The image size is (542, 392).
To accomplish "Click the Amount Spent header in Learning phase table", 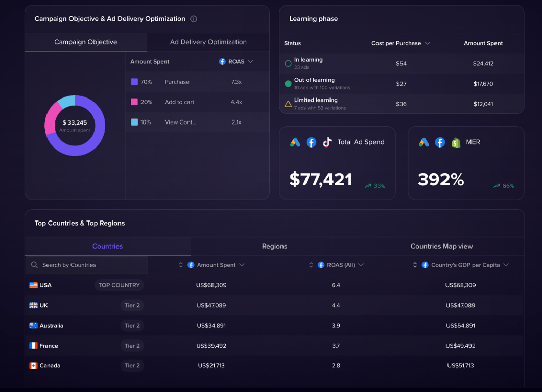I will 483,43.
